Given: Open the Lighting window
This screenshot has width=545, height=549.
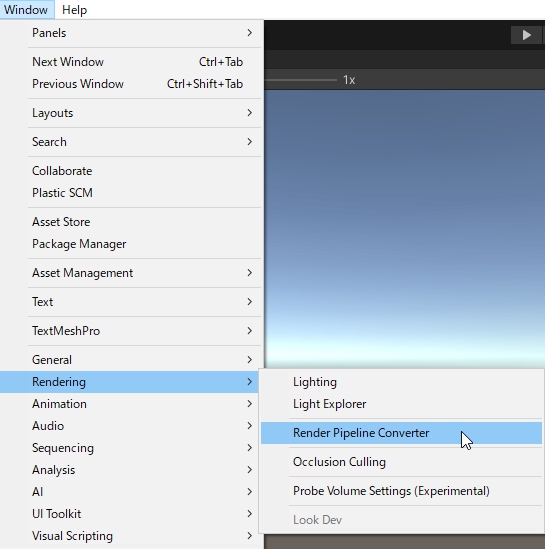Looking at the screenshot, I should [x=401, y=382].
